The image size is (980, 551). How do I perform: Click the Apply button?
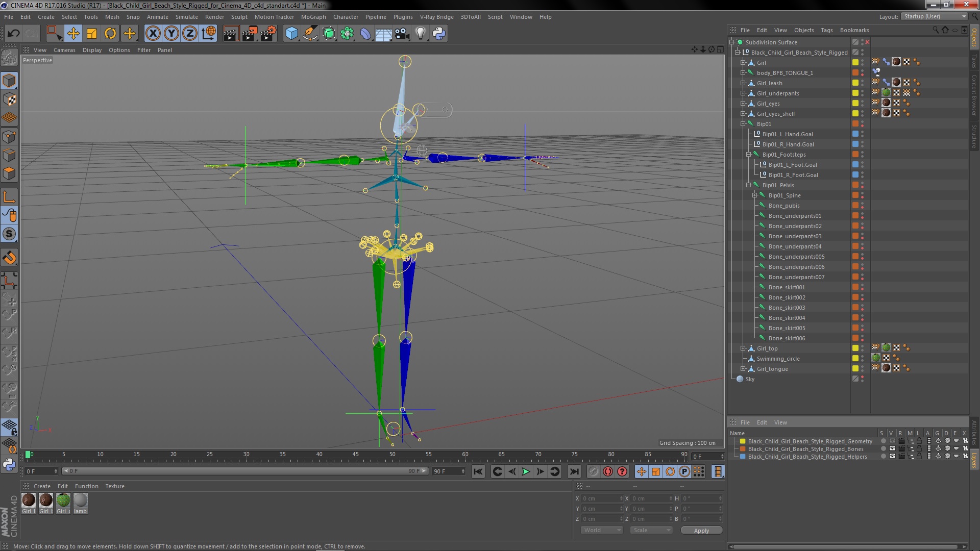coord(701,531)
